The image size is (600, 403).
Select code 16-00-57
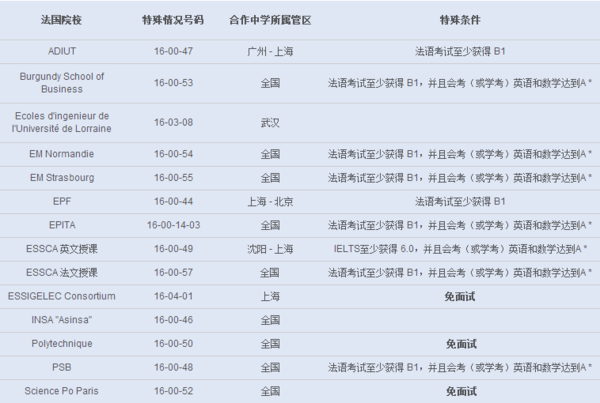coord(173,272)
